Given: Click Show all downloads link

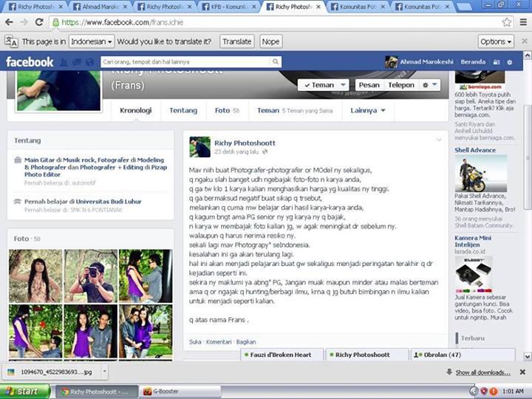Looking at the screenshot, I should click(x=482, y=372).
